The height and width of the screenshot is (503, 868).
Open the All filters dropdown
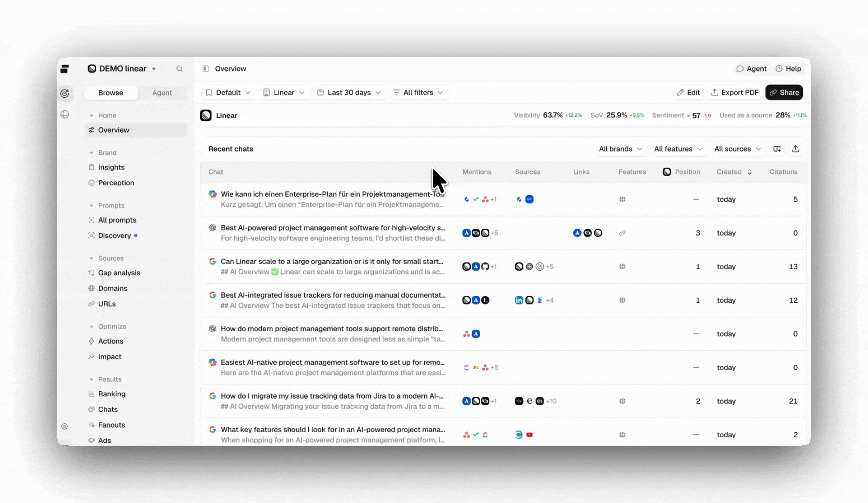click(x=418, y=93)
